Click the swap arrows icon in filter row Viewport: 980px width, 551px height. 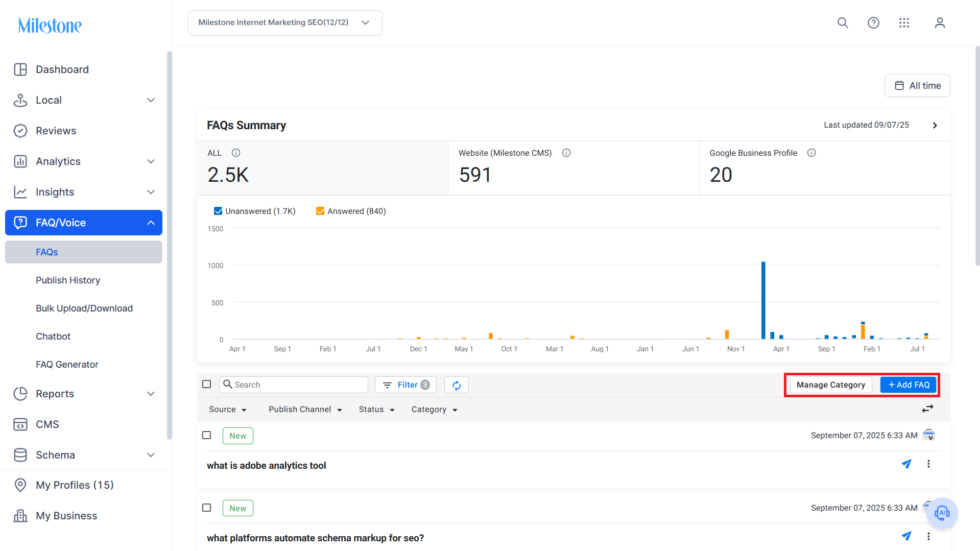(x=927, y=409)
